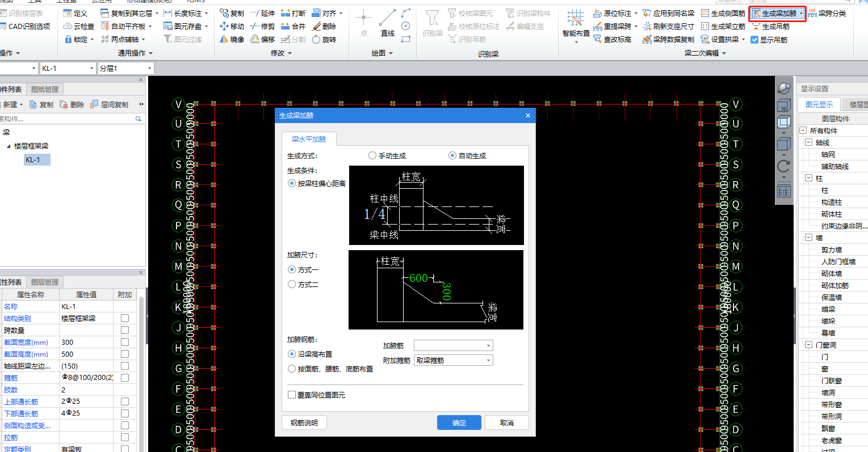Image resolution: width=868 pixels, height=452 pixels.
Task: Open 附加箍筋 dropdown showing 取梁箍筋
Action: click(x=454, y=360)
